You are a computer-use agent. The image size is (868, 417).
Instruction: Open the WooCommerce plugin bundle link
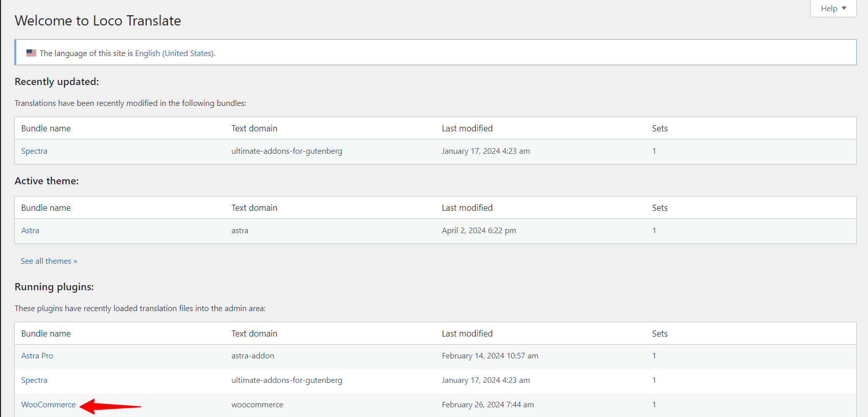coord(48,405)
